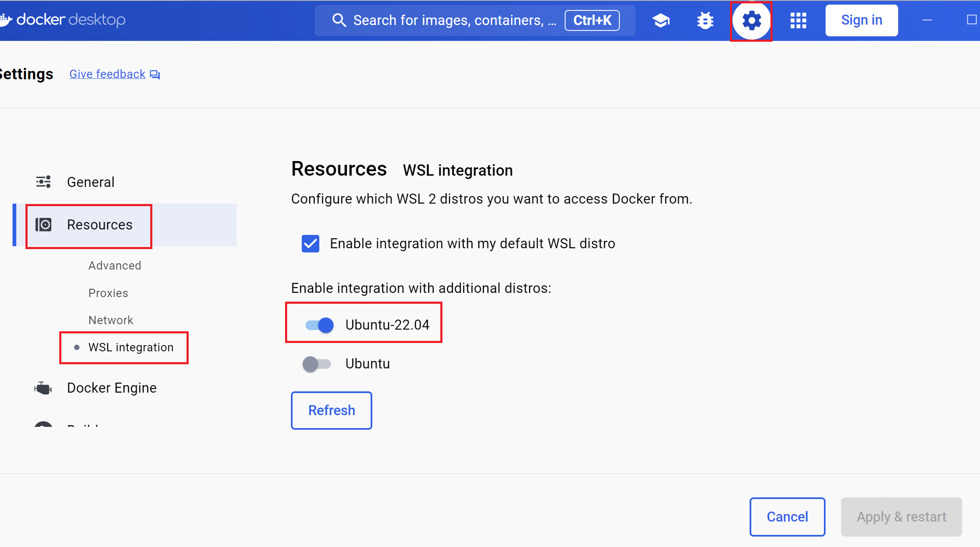Click the Docker Engine icon in sidebar
Viewport: 980px width, 547px height.
pos(43,388)
